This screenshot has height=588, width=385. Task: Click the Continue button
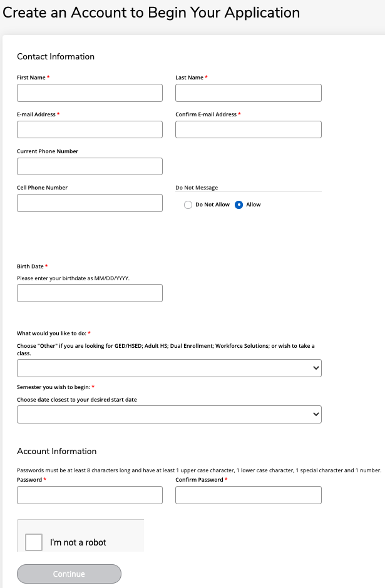(69, 574)
